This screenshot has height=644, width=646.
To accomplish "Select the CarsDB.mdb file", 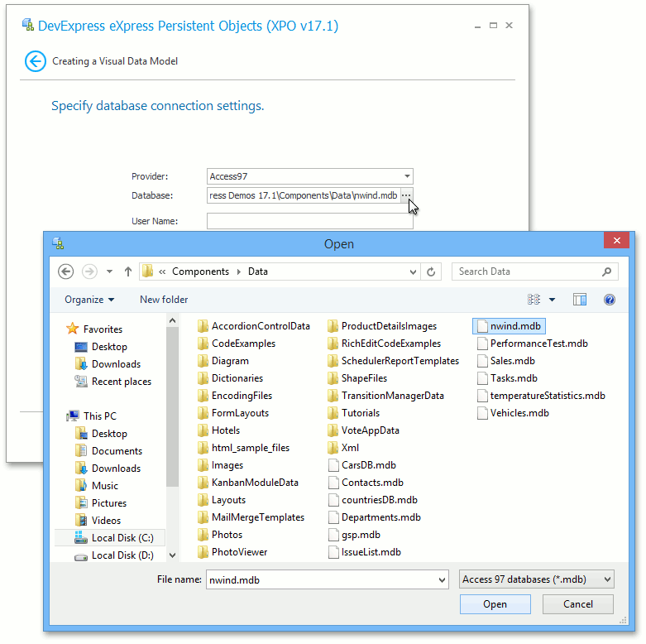I will (x=362, y=465).
